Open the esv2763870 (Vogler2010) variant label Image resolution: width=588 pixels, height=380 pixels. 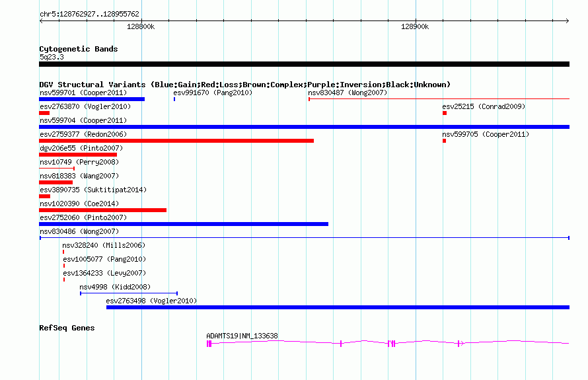click(x=85, y=106)
